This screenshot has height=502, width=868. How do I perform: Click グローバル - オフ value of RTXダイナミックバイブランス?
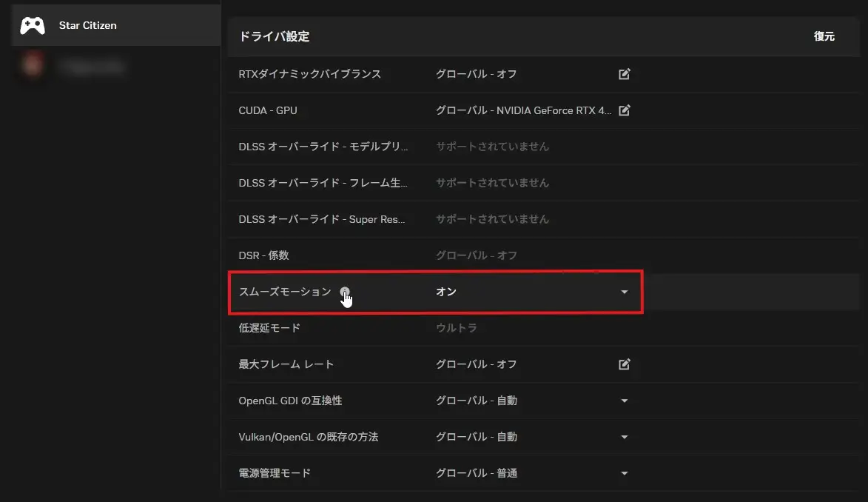coord(476,74)
